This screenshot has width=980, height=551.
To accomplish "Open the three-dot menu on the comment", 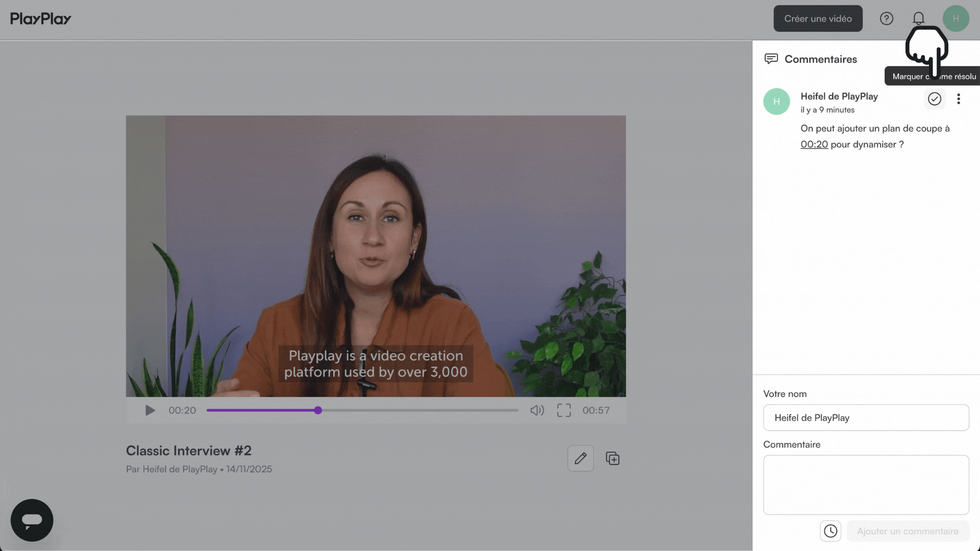I will [x=959, y=98].
